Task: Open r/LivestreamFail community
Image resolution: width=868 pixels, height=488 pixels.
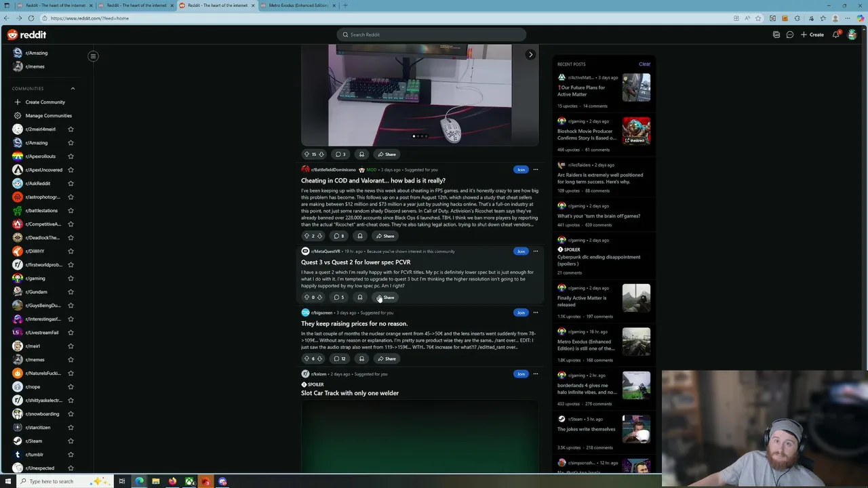Action: (42, 332)
